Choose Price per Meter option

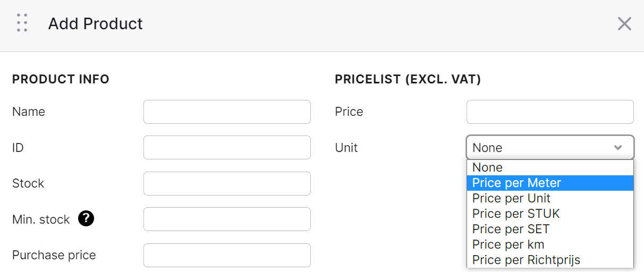pos(550,183)
